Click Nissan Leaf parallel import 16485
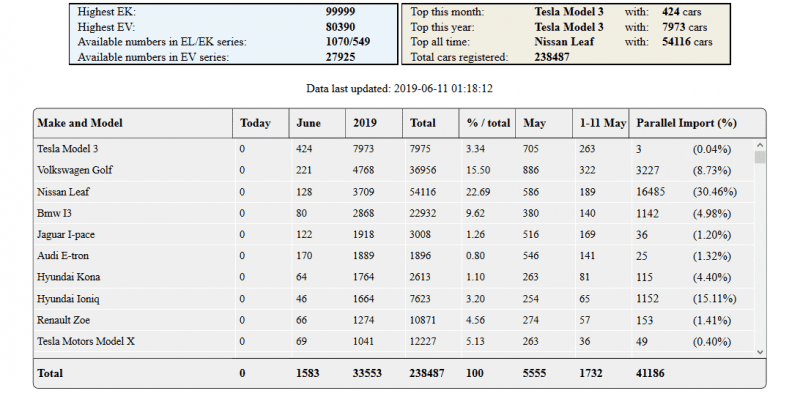Viewport: 800px width, 407px height. click(x=650, y=192)
